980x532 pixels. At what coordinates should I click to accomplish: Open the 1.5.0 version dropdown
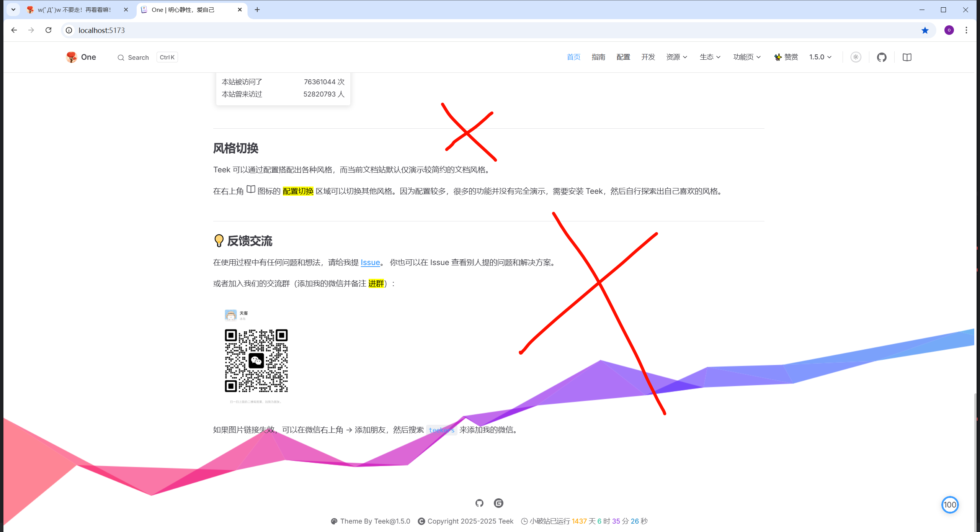coord(820,57)
